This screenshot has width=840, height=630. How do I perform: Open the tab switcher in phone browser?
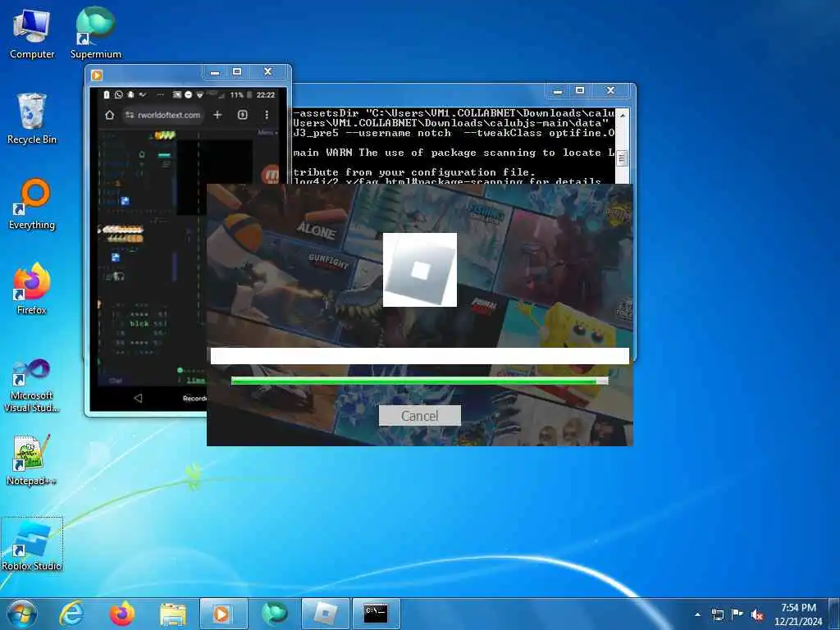(242, 115)
